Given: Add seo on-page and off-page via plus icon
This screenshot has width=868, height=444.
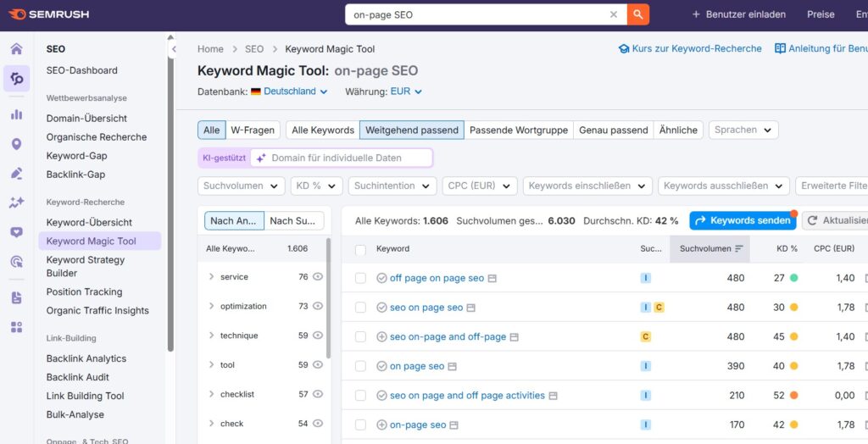Looking at the screenshot, I should [x=381, y=337].
